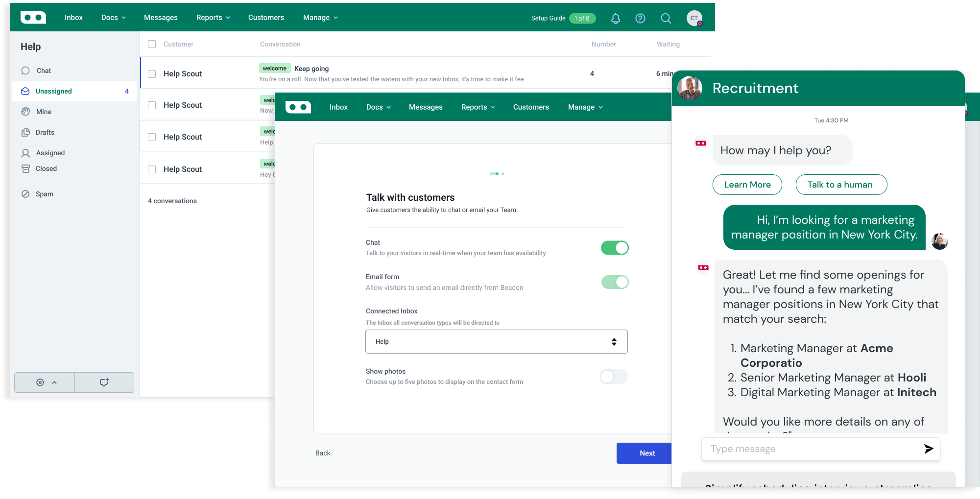
Task: Open Customers tab in back window
Action: [266, 18]
